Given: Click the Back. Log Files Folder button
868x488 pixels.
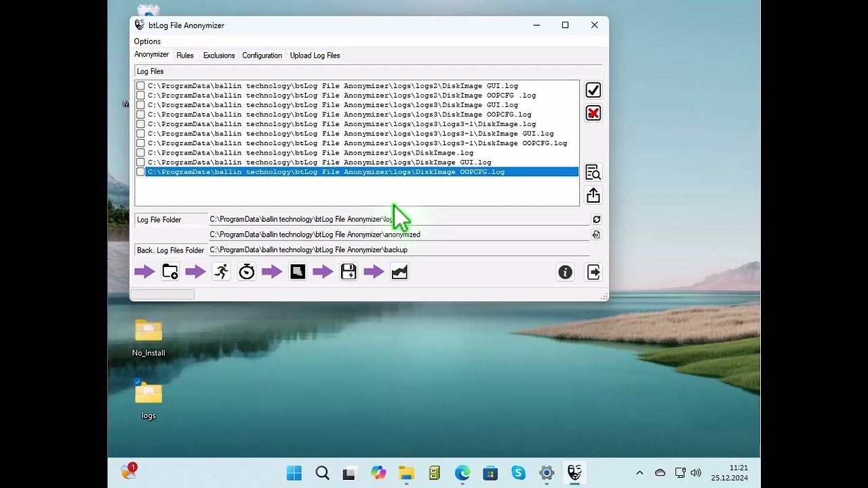Looking at the screenshot, I should point(171,250).
